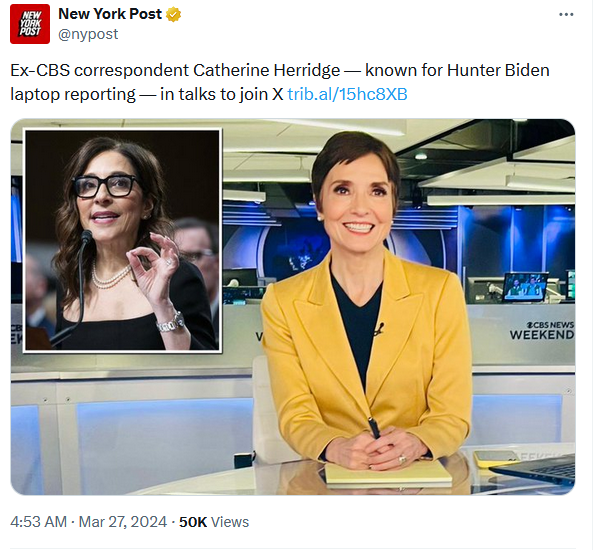Open the main image of anchor in yellow blazer
595x550 pixels.
293,307
